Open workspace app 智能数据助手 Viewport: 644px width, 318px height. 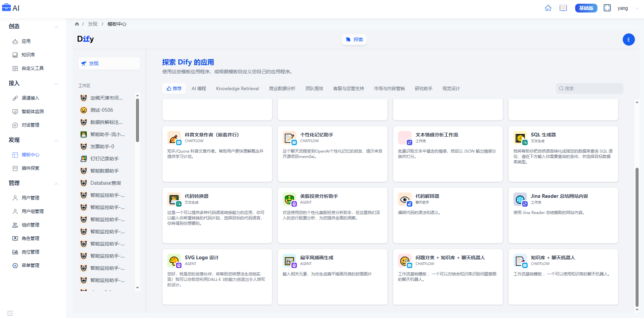coord(106,171)
